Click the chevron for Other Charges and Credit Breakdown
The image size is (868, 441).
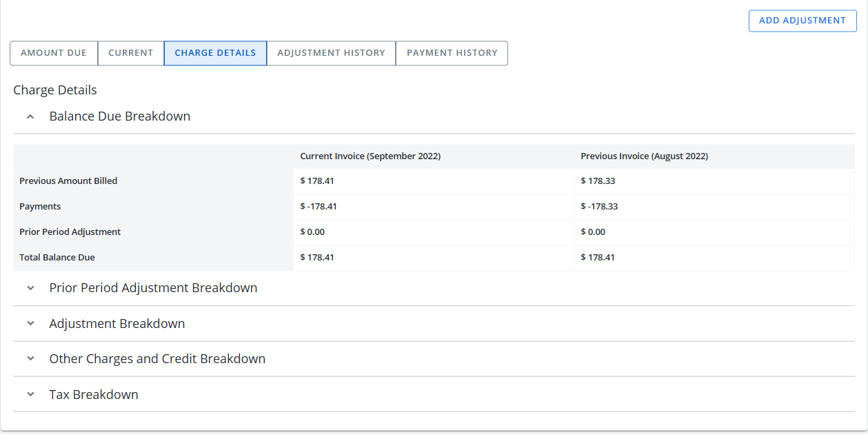pos(30,359)
